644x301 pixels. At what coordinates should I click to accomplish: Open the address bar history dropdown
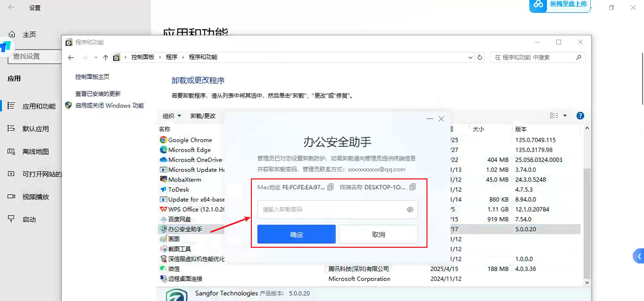(470, 57)
